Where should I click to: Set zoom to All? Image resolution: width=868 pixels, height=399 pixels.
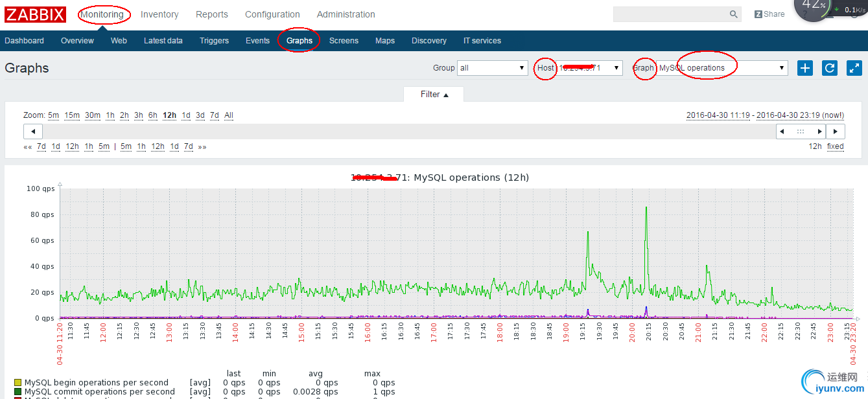[229, 115]
